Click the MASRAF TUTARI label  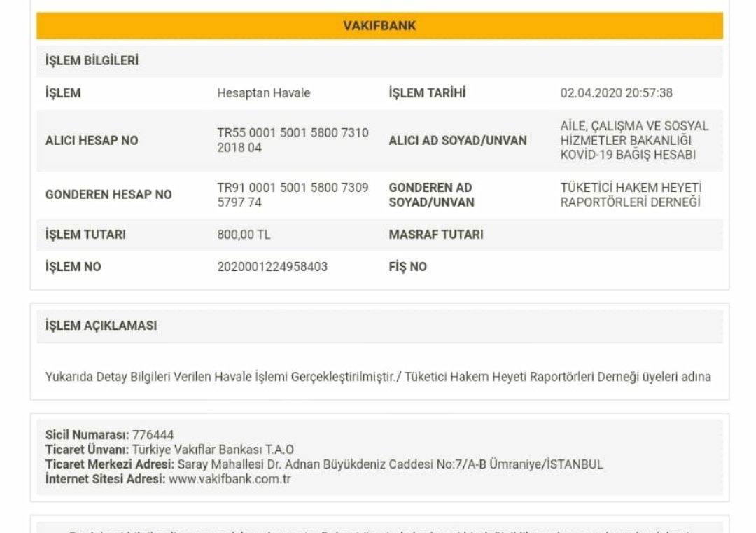[x=436, y=235]
